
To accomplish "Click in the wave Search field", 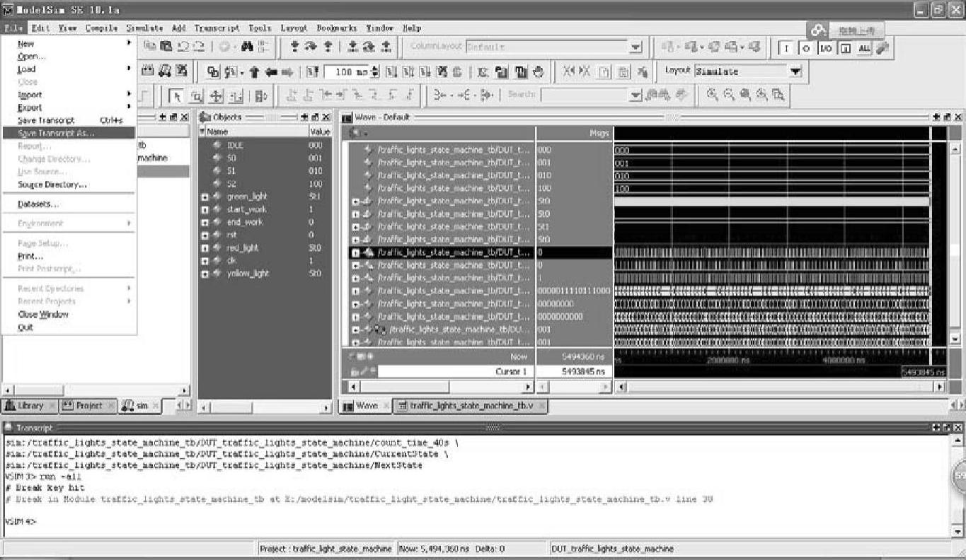I will pyautogui.click(x=583, y=95).
